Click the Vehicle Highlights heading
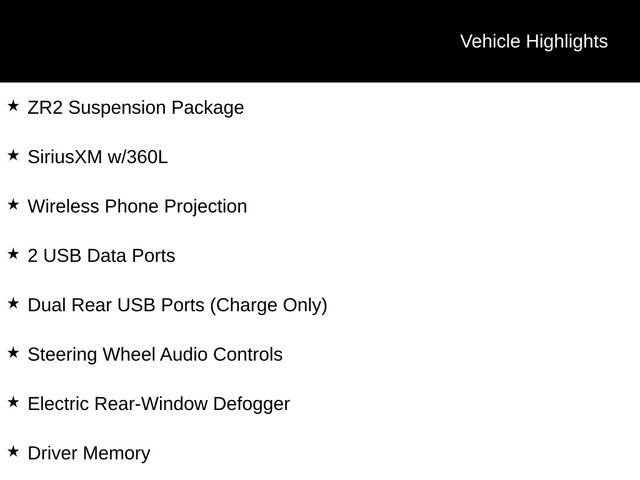This screenshot has width=640, height=480. [533, 41]
